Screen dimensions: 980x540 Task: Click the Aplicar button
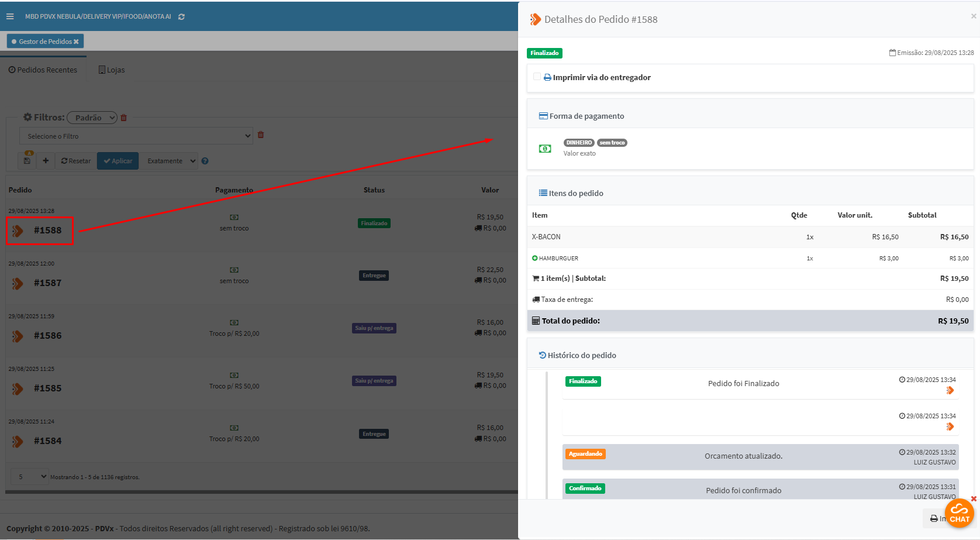pos(118,161)
